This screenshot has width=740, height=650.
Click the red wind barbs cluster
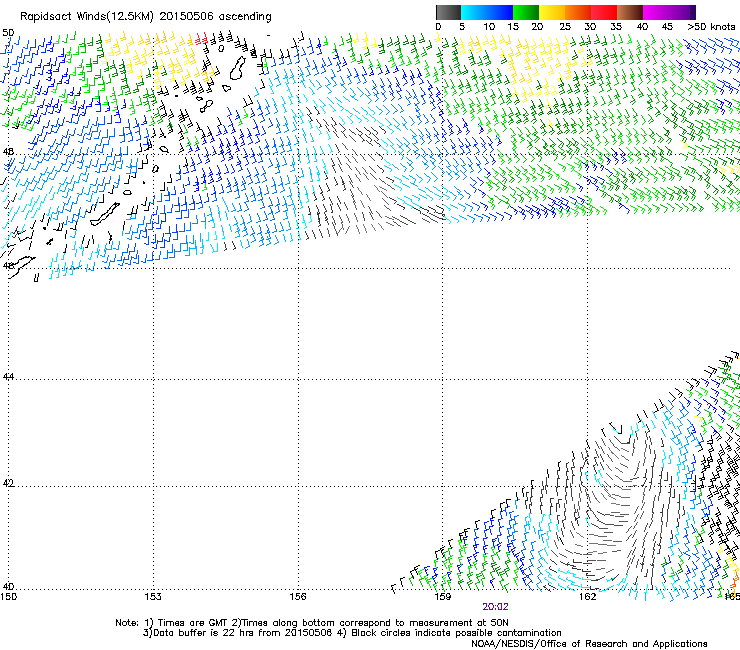point(202,39)
